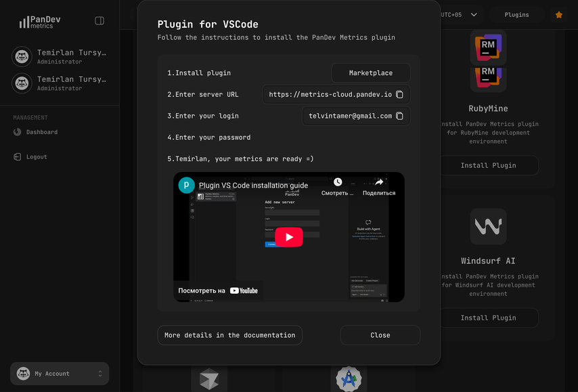578x392 pixels.
Task: Click the Dashboard icon
Action: coord(18,132)
